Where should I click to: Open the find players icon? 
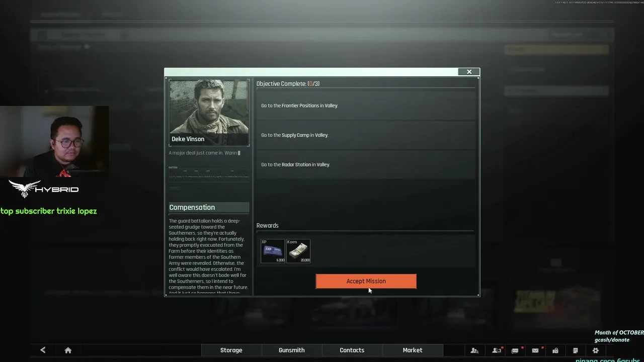click(474, 350)
